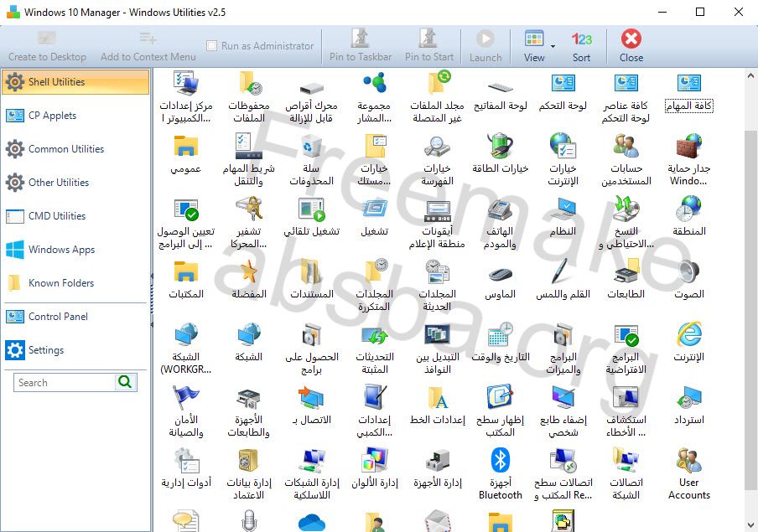The width and height of the screenshot is (758, 532).
Task: Select the All Tasks (كافة المهام) icon
Action: coord(689,83)
